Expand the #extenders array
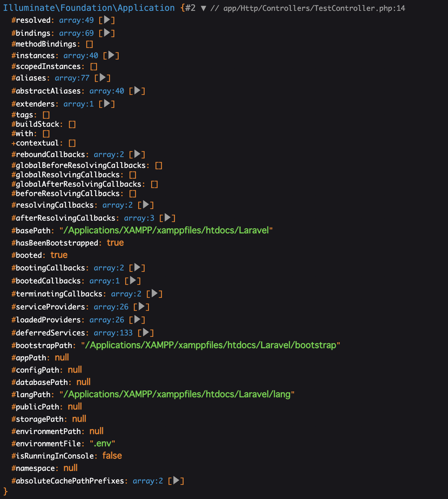 click(107, 104)
